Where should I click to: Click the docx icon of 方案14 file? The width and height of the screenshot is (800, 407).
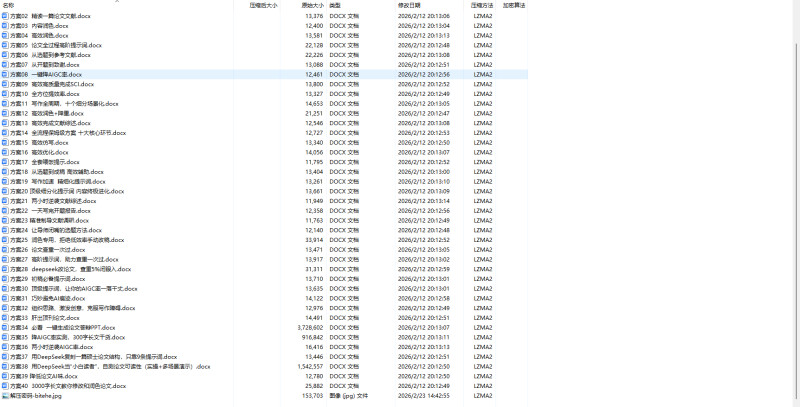(5, 133)
